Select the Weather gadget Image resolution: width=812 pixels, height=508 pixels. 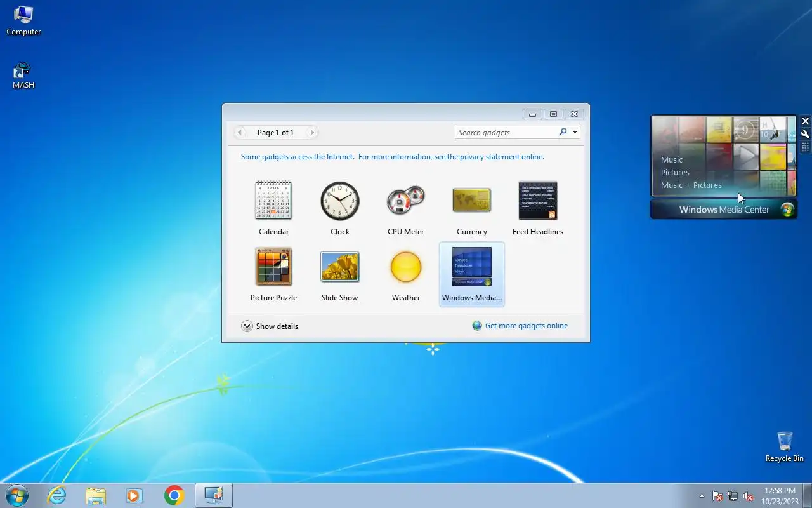click(x=406, y=274)
